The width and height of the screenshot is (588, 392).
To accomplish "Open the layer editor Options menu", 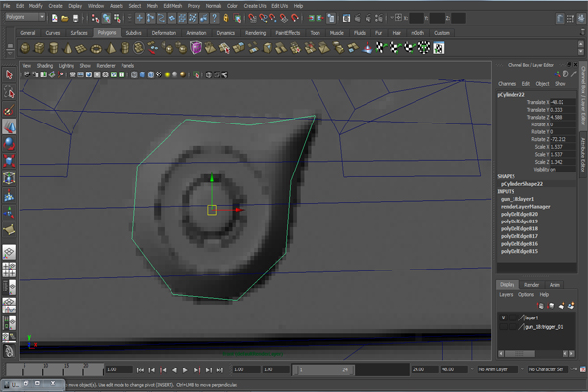I will 526,294.
